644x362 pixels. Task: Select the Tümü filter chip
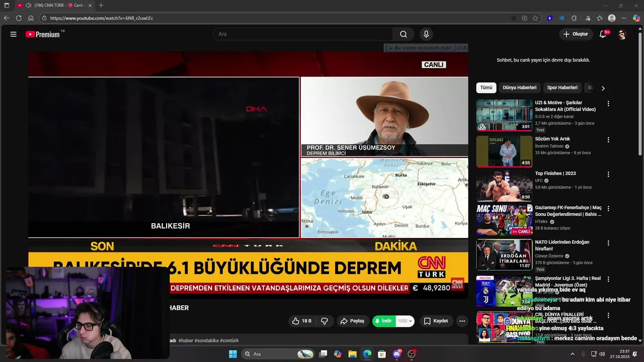[486, 87]
